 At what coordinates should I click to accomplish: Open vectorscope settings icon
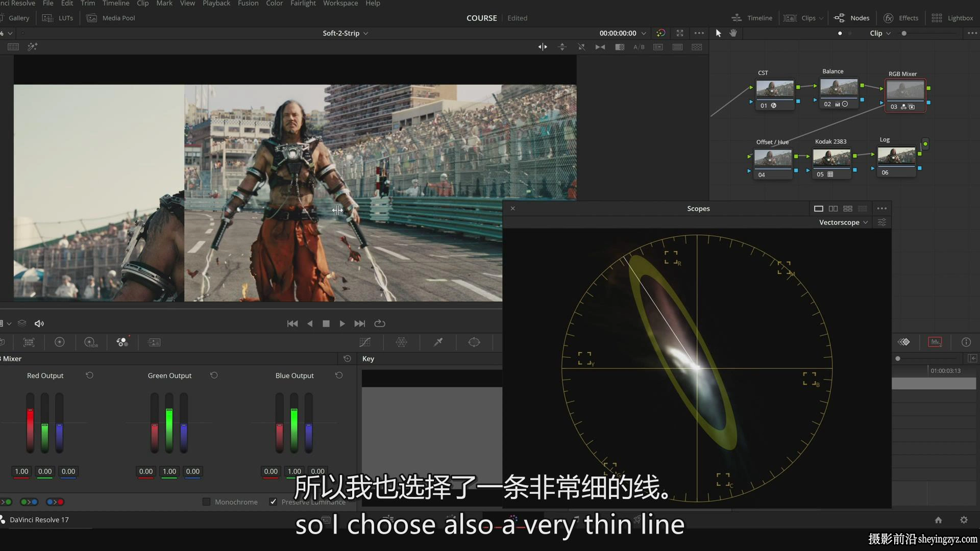coord(881,222)
